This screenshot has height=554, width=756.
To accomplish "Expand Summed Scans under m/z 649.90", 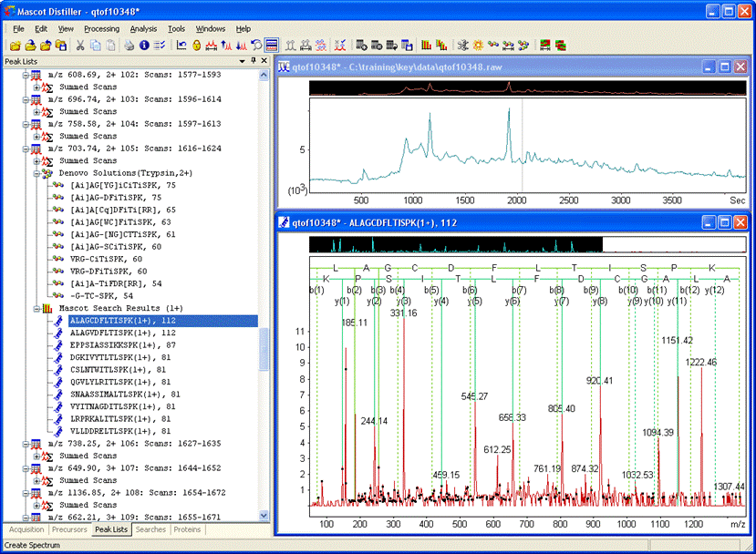I will (36, 481).
